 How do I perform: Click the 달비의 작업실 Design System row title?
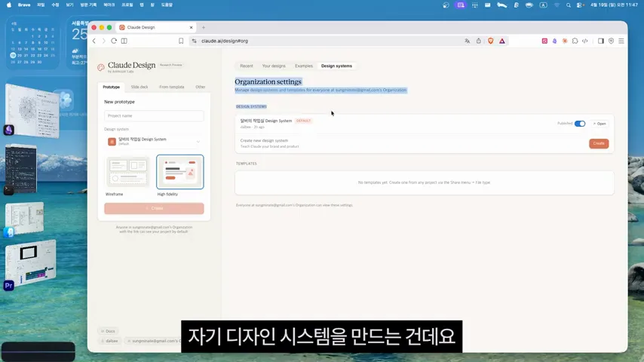click(x=265, y=121)
